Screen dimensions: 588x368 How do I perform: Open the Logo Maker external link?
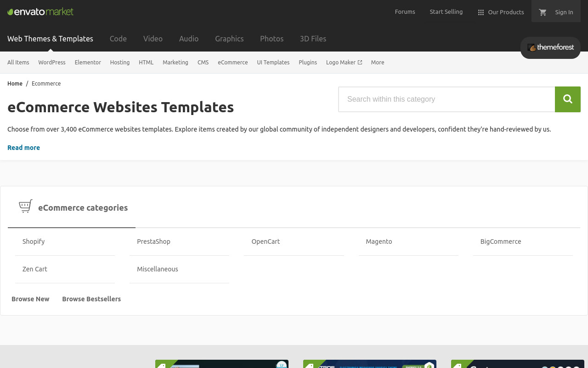[x=344, y=63]
